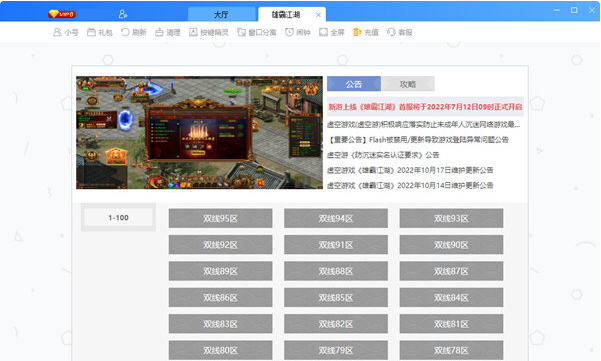Choose server 双线91区

(x=336, y=245)
